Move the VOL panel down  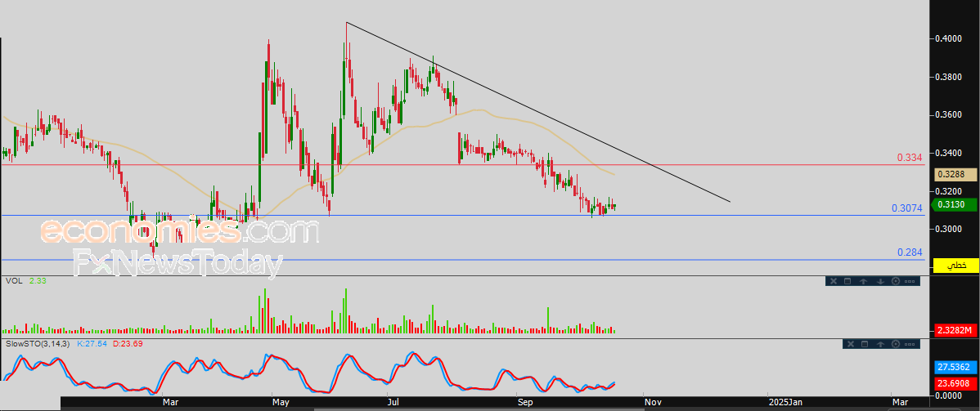(x=880, y=281)
